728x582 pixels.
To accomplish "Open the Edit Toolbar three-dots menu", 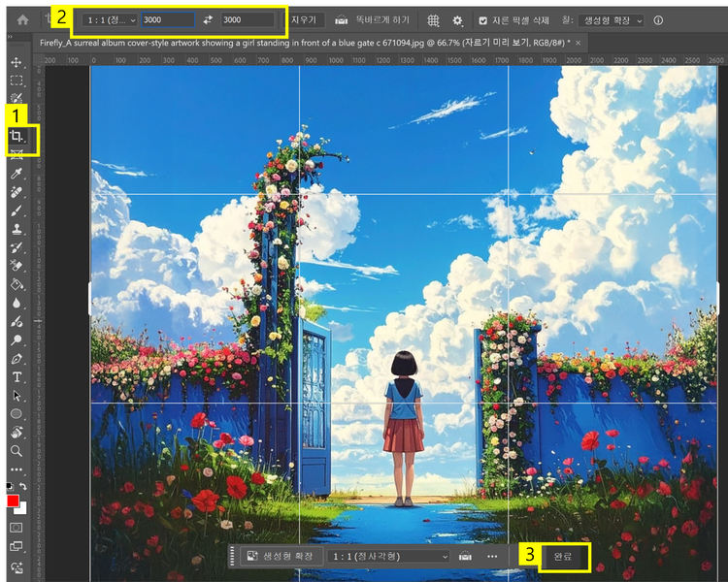I will [17, 469].
